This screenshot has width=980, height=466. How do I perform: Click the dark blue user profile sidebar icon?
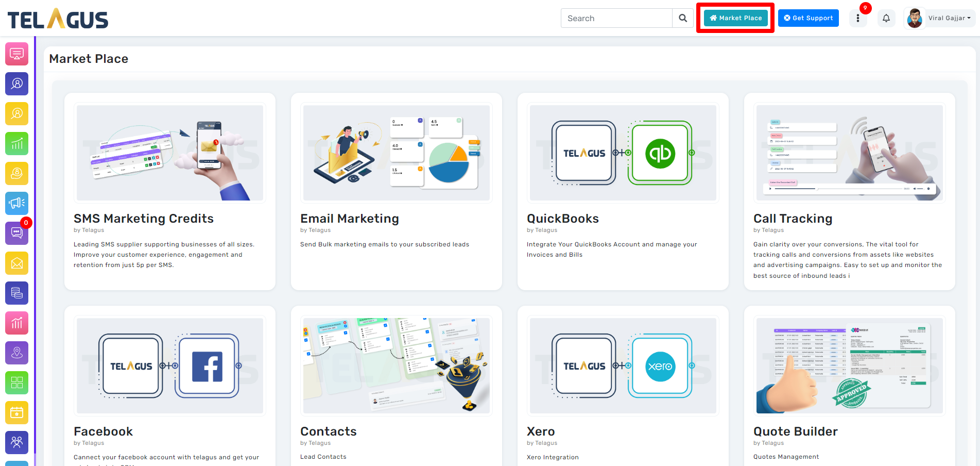pos(16,84)
